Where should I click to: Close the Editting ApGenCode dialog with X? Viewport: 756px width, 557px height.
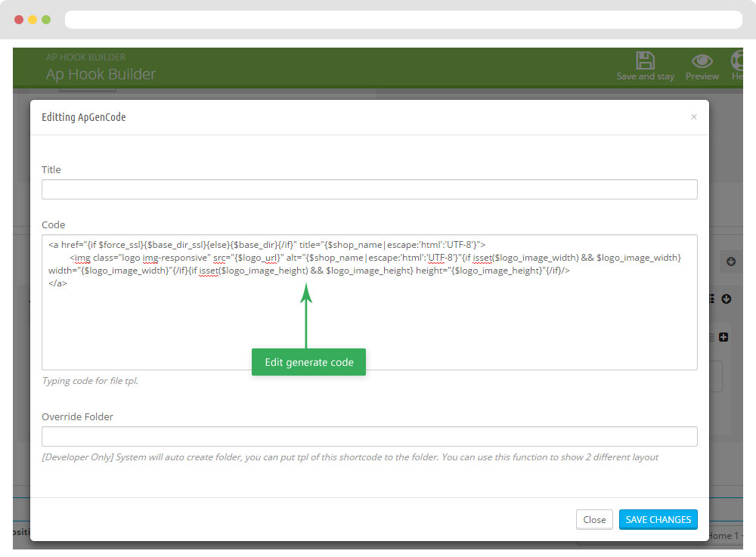coord(693,117)
